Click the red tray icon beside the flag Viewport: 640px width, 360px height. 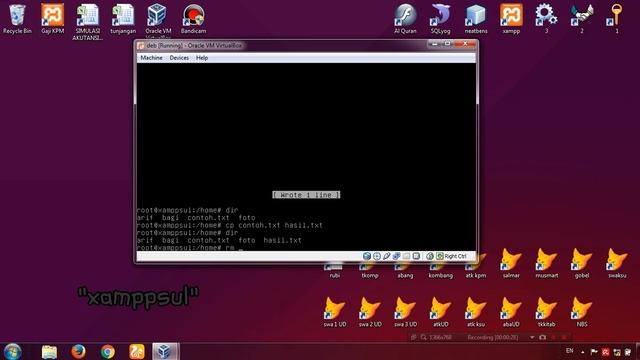point(606,352)
